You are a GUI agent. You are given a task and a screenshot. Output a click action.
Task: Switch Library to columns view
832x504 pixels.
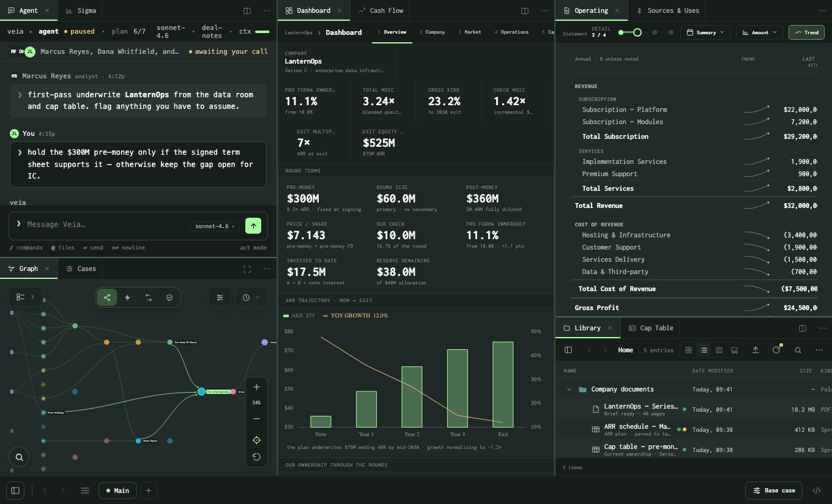tap(719, 350)
